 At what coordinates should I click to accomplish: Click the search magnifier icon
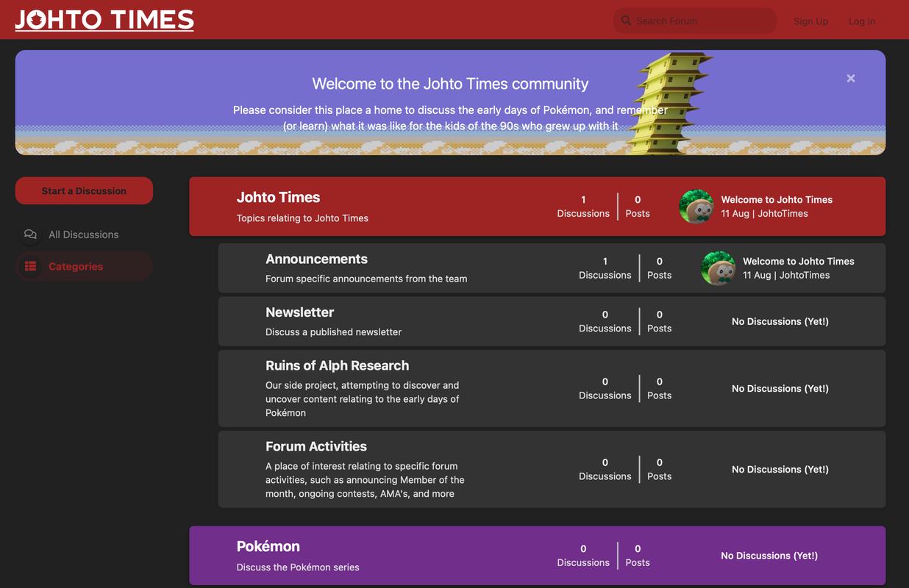[626, 20]
